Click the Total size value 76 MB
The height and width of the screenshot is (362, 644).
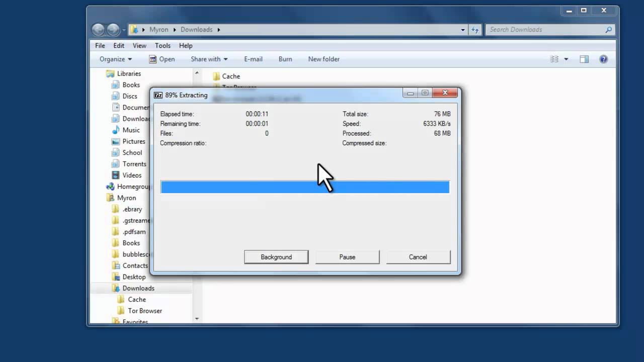click(442, 114)
